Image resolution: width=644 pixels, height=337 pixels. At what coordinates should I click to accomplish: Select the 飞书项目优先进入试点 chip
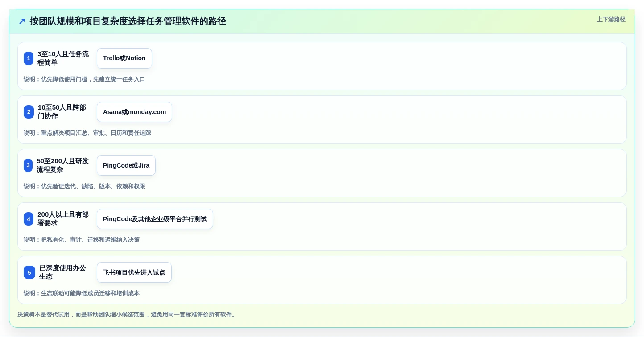point(134,272)
